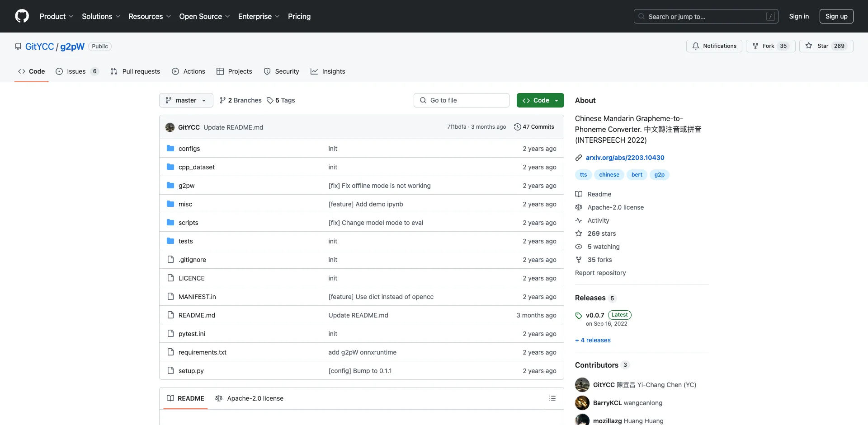
Task: Click the 5 Tags link
Action: [281, 100]
